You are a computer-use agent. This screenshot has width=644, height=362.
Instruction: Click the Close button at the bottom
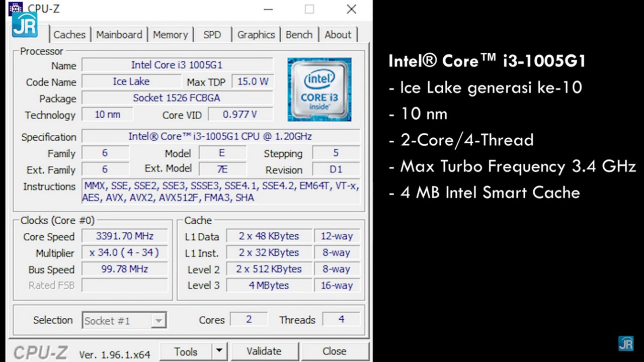tap(334, 351)
